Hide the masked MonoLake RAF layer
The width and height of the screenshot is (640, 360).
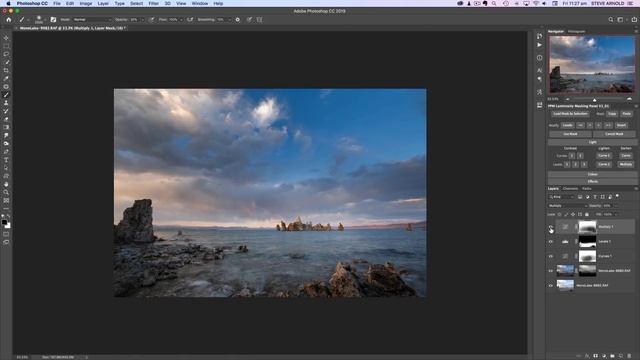click(551, 271)
